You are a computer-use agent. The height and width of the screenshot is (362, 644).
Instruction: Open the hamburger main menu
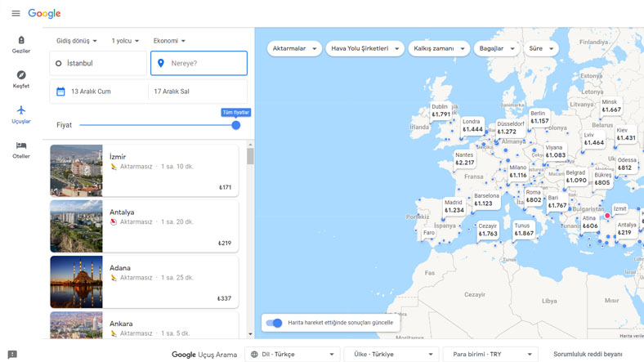[x=16, y=13]
